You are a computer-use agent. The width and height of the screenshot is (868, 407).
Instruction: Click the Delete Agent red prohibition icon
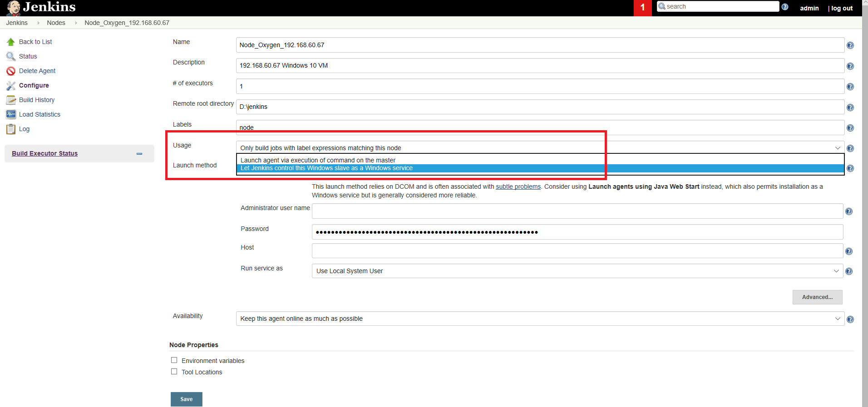[x=11, y=71]
